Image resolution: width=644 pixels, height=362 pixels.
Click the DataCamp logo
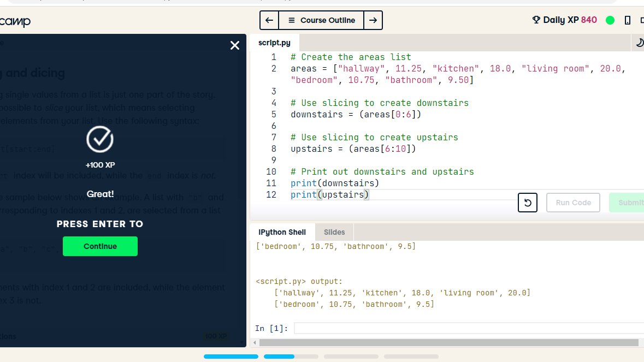[x=15, y=21]
